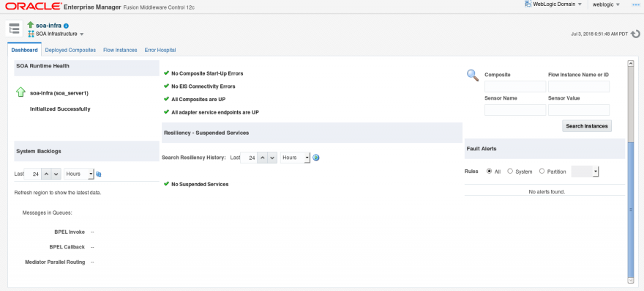This screenshot has height=291, width=644.
Task: Click the soa-infra (soa_server1) link
Action: (59, 93)
